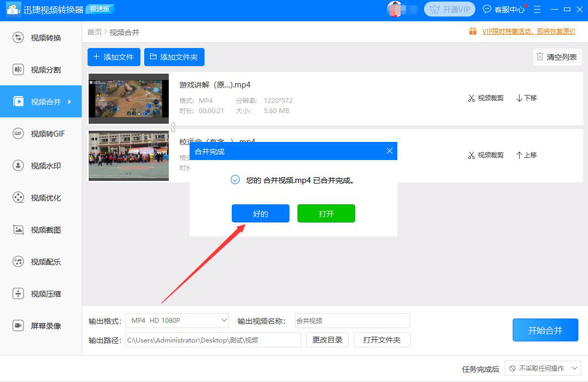Open 视频优化 in the sidebar

click(x=41, y=198)
